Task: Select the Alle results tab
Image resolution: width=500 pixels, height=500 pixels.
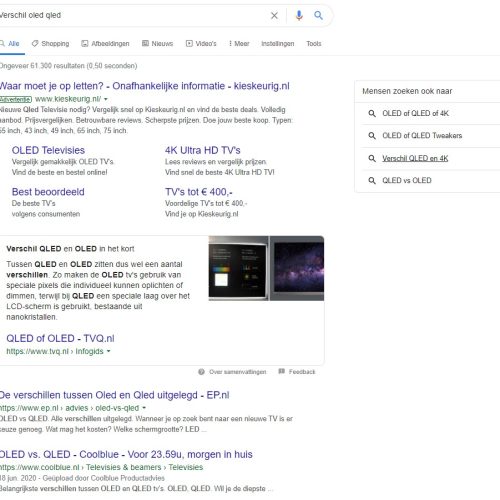Action: (10, 44)
